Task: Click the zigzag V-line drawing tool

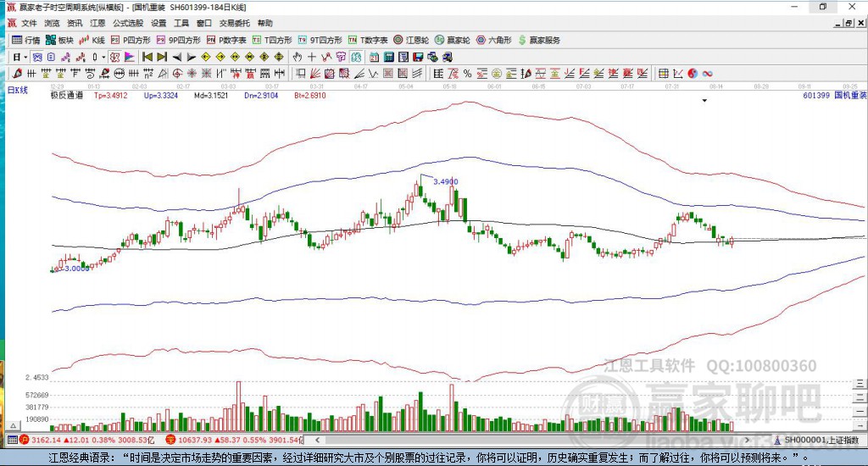Action: click(x=374, y=73)
